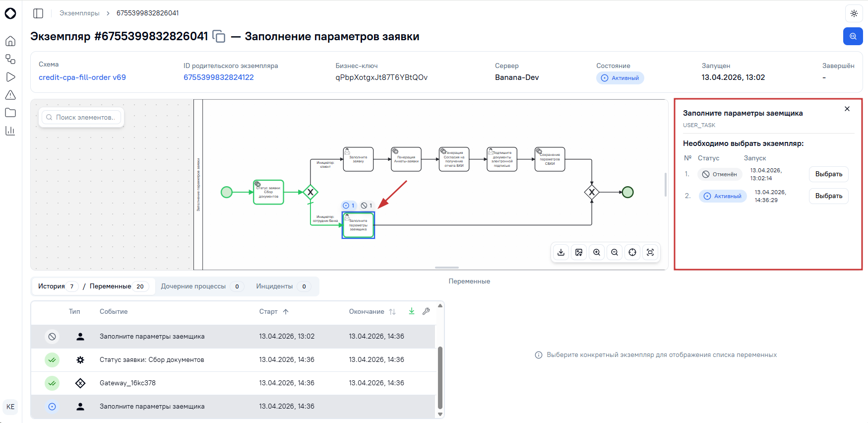Close the Заполните параметры заемщика panel
The image size is (868, 423).
point(847,109)
